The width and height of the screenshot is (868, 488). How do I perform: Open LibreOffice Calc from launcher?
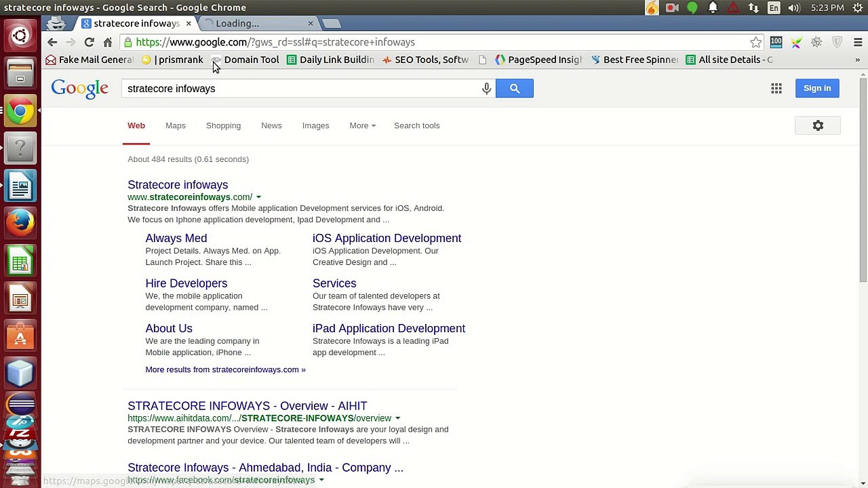(20, 261)
